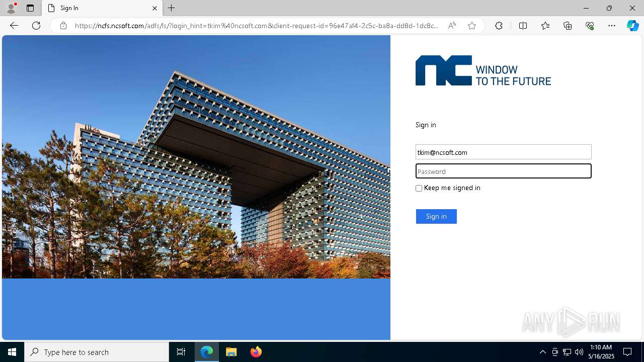The width and height of the screenshot is (644, 362).
Task: Open the tab actions menu icon
Action: (30, 8)
